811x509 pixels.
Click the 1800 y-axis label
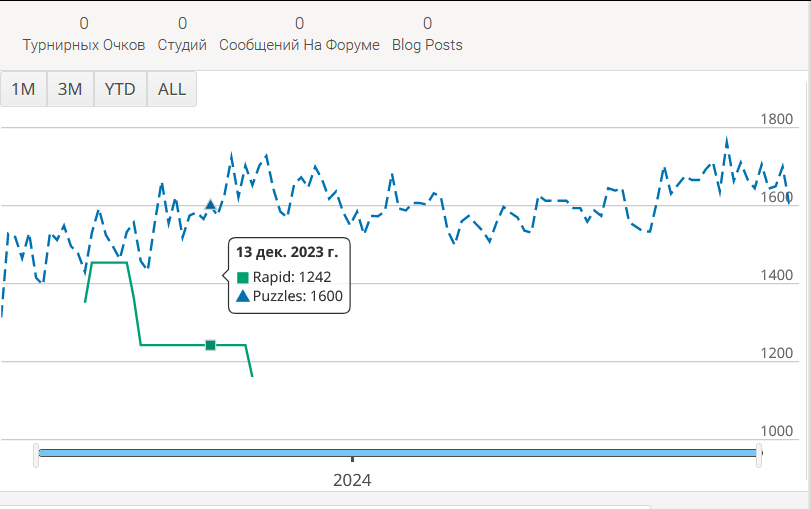tap(776, 119)
